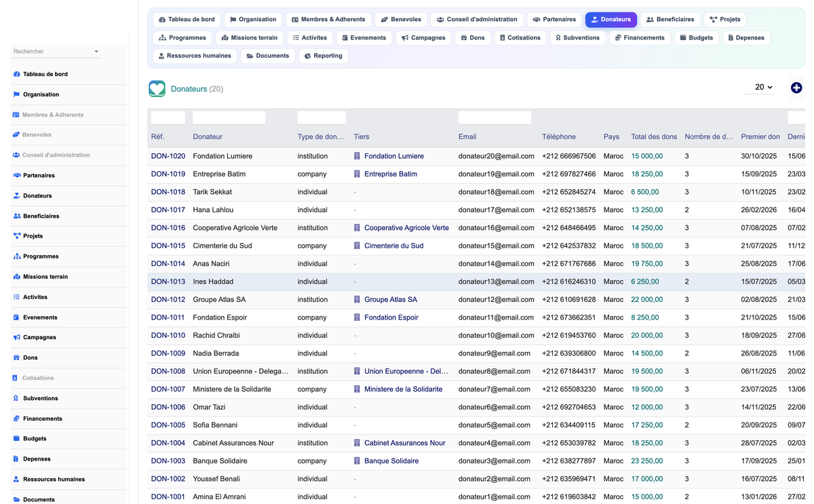Viewport: 814px width, 504px height.
Task: Open the Reporting top tab
Action: 323,56
